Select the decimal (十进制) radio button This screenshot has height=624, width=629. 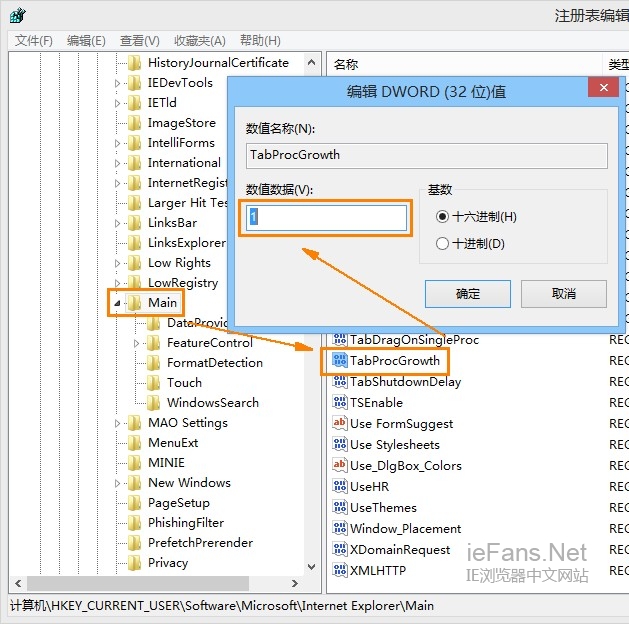point(442,243)
